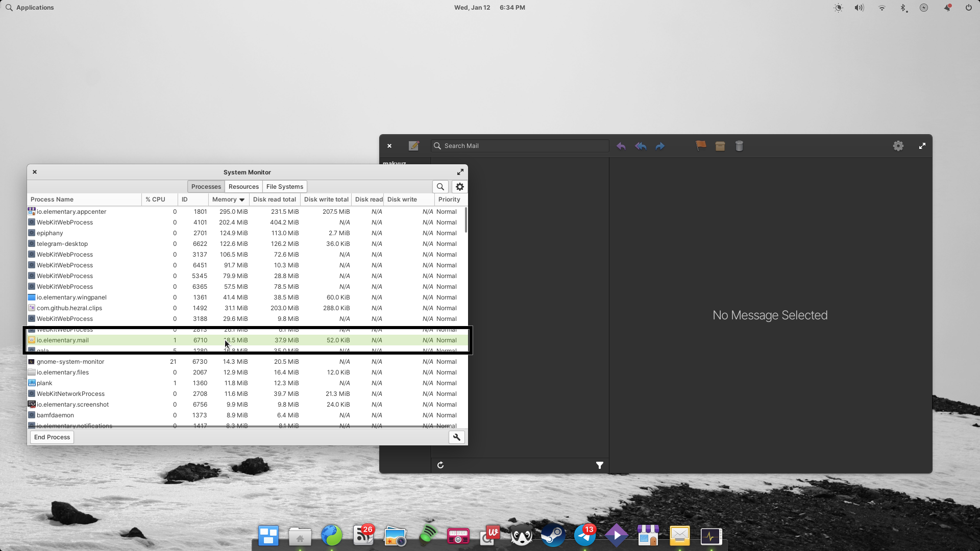Reply to the selected conversation

[621, 146]
